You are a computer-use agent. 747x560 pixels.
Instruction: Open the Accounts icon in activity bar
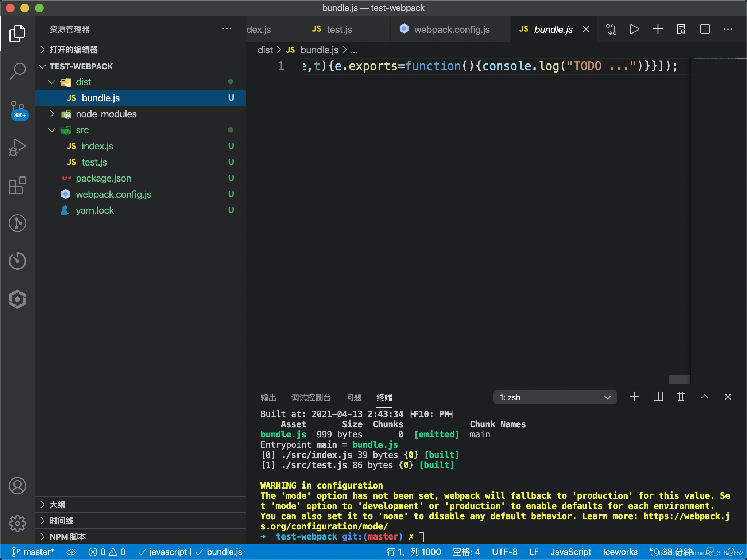17,486
